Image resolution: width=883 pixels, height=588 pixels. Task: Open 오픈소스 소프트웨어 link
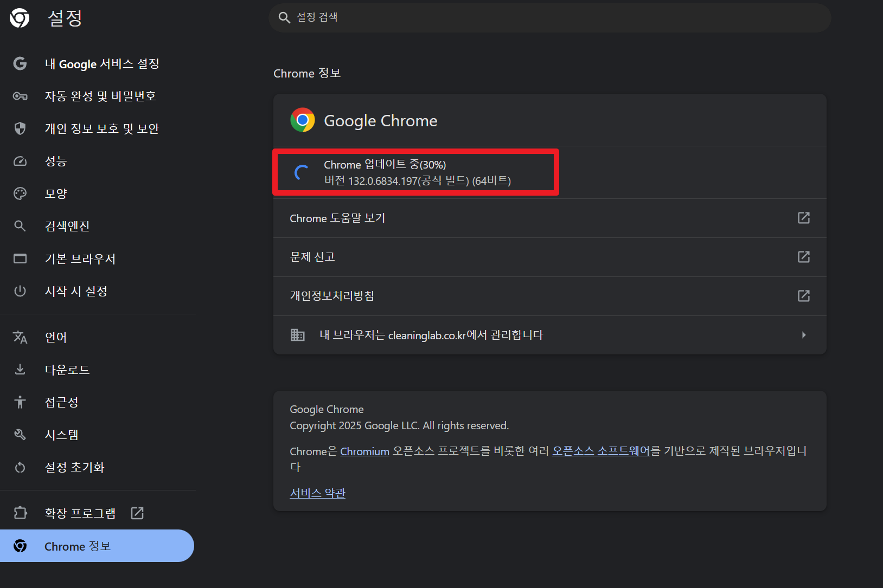601,451
